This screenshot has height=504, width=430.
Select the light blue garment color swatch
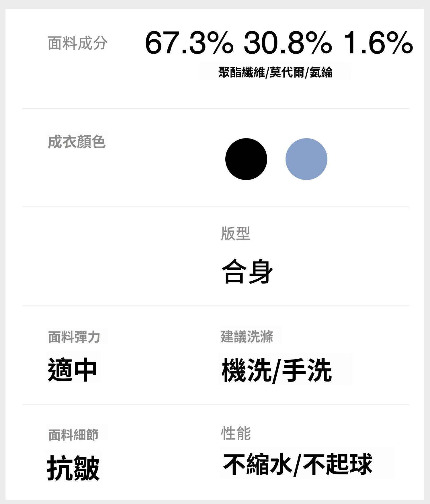[x=306, y=159]
